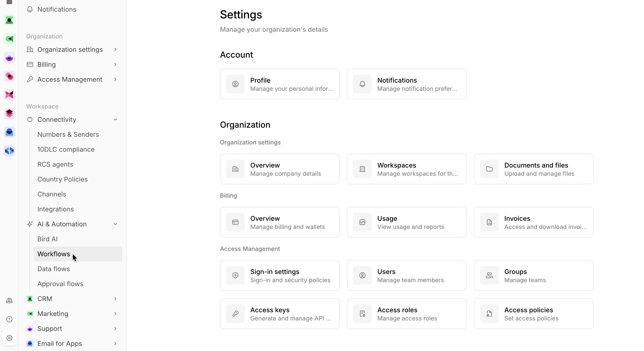Open Numbers & Senders in sidebar
644x351 pixels.
point(68,134)
